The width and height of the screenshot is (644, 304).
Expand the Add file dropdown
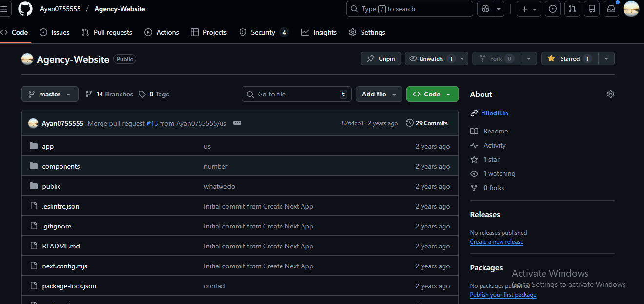pyautogui.click(x=379, y=94)
